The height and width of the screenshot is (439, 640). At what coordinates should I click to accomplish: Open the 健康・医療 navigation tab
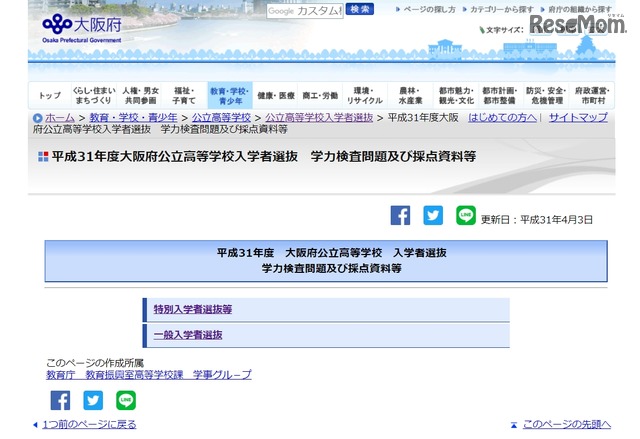click(277, 96)
